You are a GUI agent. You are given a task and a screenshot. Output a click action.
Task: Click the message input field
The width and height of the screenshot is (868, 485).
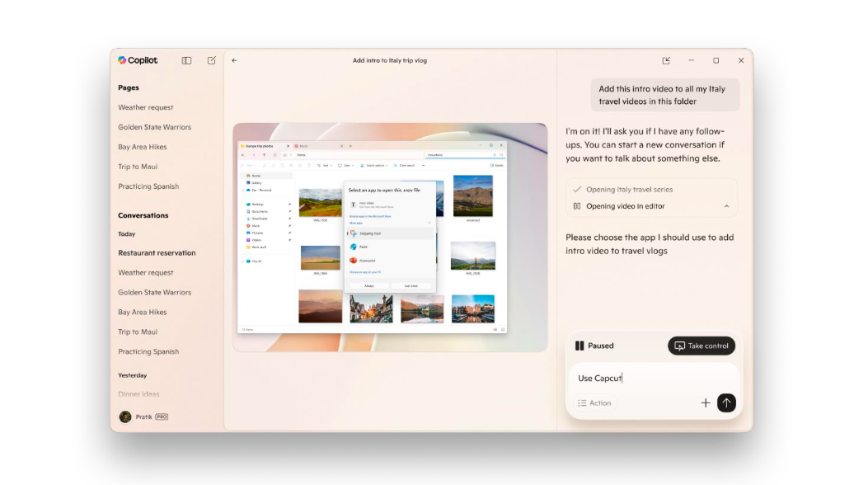(651, 378)
